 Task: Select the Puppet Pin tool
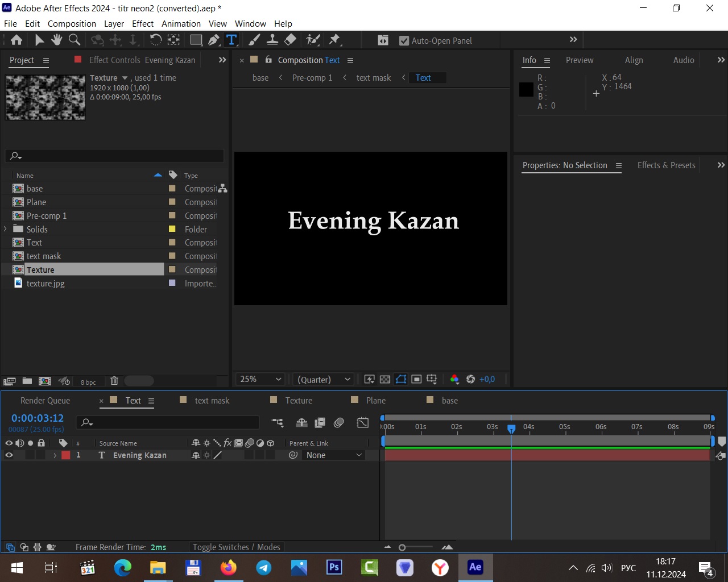(x=334, y=40)
